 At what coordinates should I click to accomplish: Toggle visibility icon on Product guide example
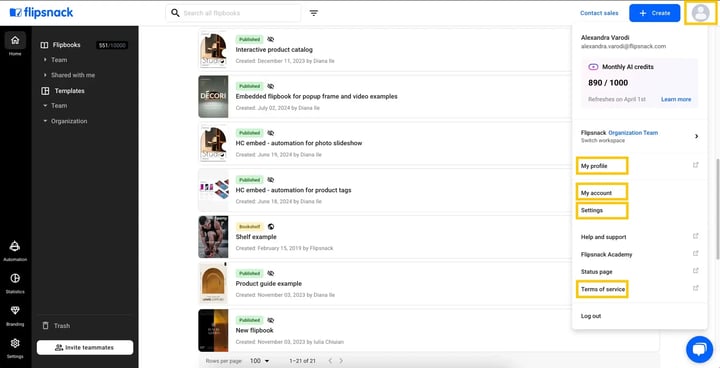pyautogui.click(x=270, y=273)
